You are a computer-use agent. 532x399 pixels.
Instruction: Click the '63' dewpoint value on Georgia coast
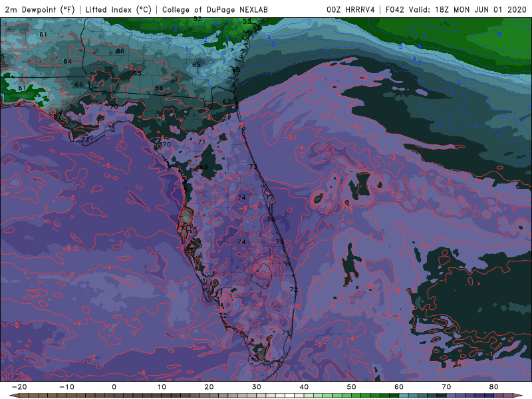coord(236,70)
